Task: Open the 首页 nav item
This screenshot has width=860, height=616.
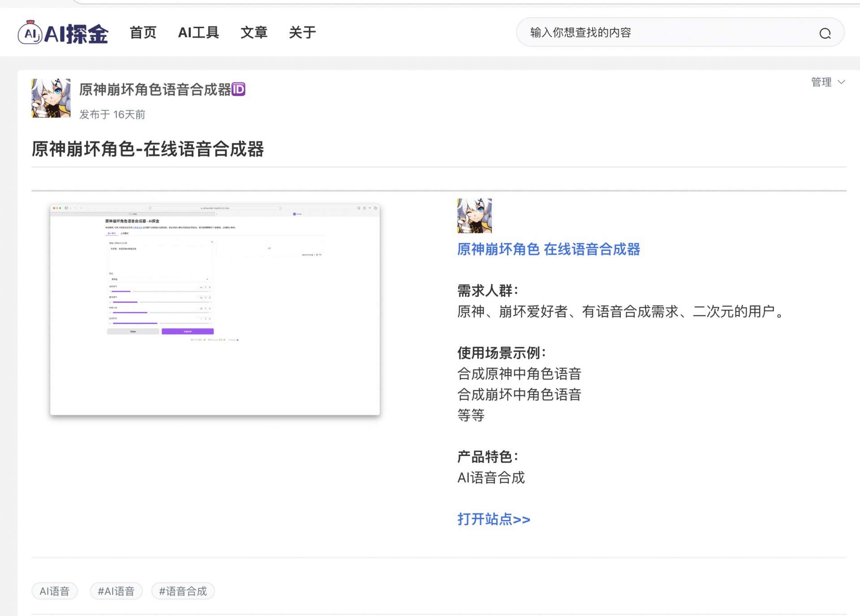Action: [x=143, y=32]
